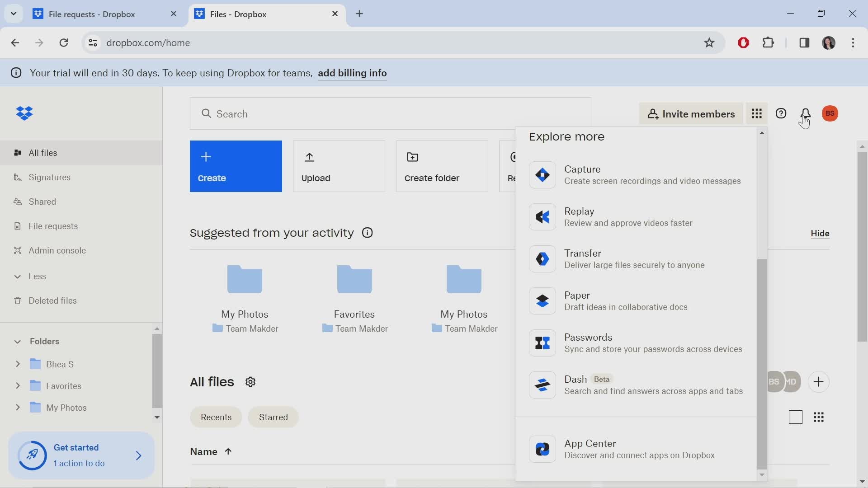Toggle Signatures in left sidebar
868x488 pixels.
point(49,177)
